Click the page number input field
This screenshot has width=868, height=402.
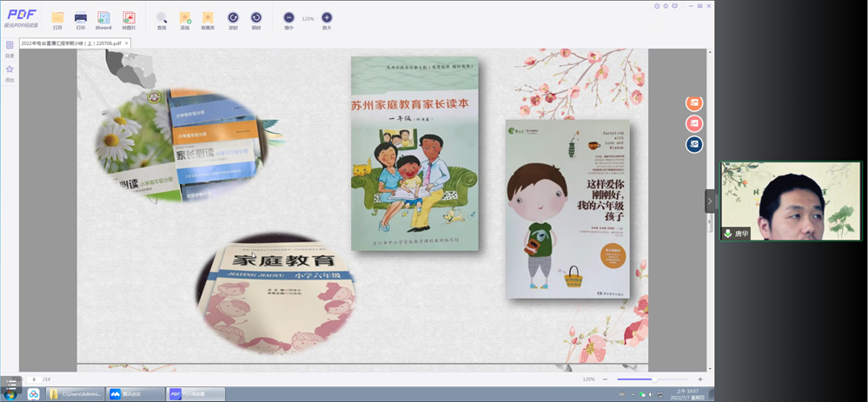tap(35, 379)
